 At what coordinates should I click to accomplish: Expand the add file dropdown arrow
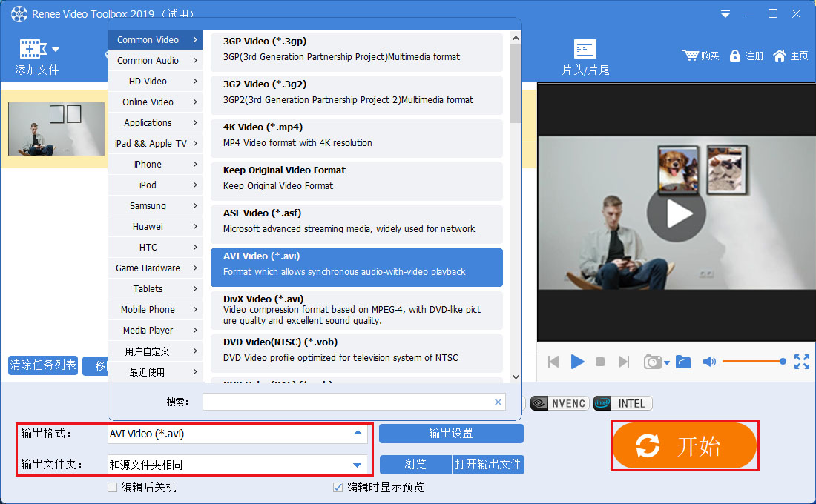(56, 50)
